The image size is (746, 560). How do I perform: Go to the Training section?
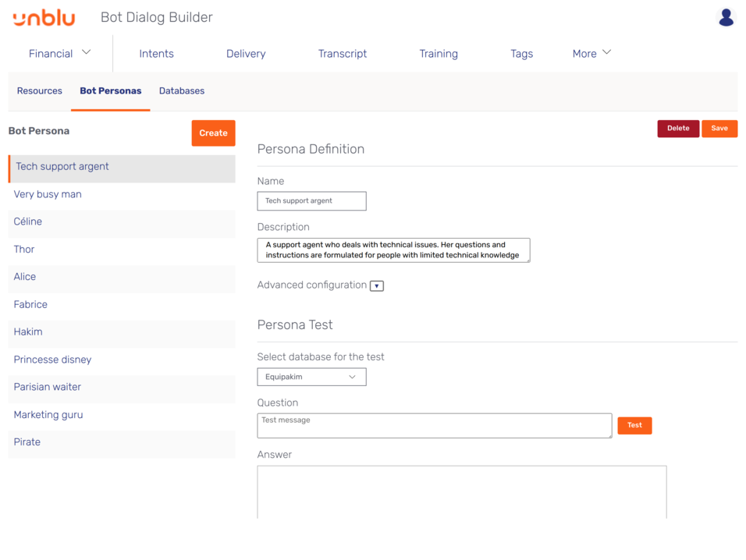[439, 53]
